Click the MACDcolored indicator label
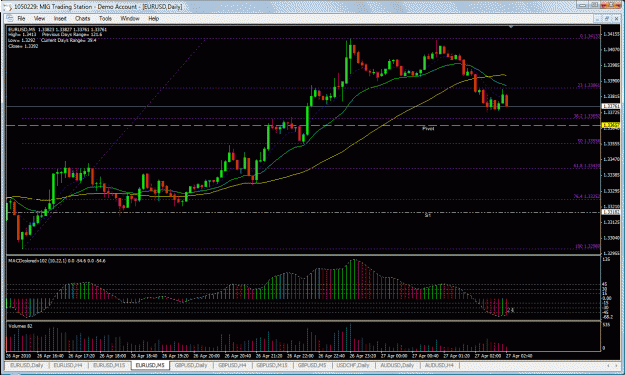 [57, 261]
